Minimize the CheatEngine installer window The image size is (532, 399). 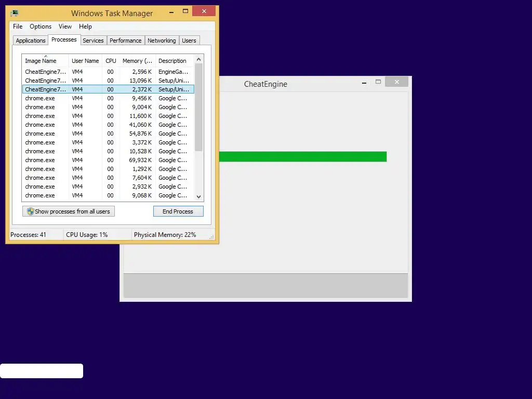click(x=364, y=82)
